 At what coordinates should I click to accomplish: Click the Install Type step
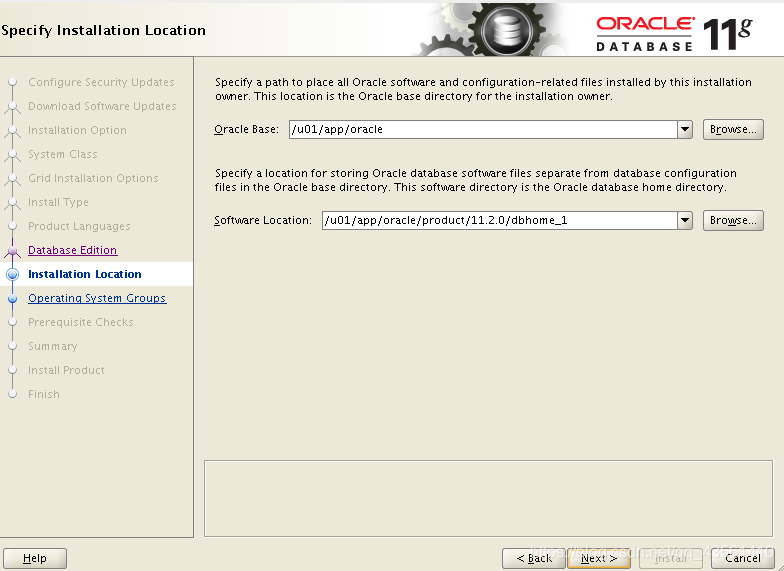click(58, 202)
